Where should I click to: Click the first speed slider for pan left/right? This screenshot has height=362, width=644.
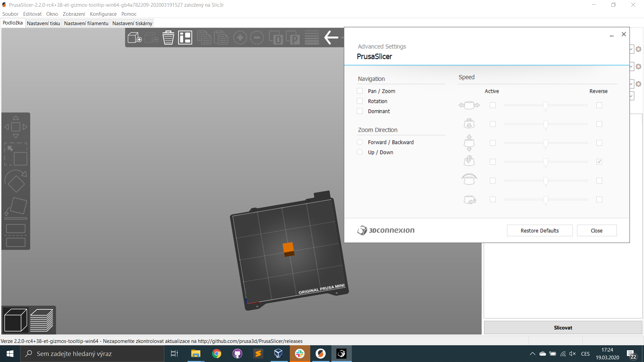546,106
